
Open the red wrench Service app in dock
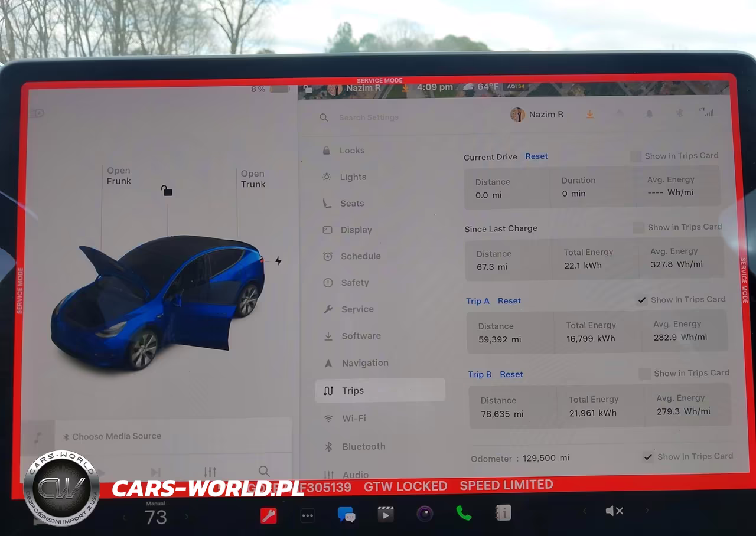coord(269,515)
